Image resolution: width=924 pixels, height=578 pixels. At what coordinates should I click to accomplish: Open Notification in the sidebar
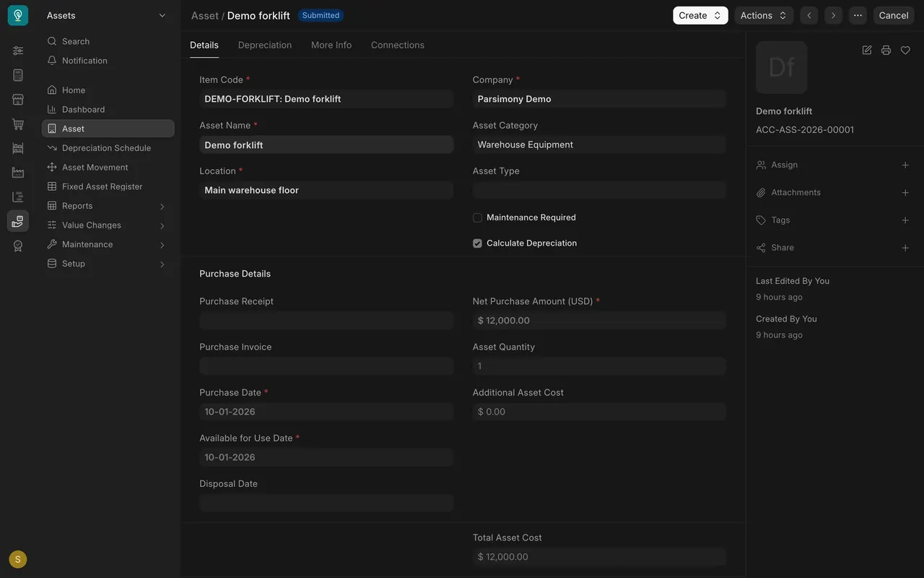[x=108, y=61]
